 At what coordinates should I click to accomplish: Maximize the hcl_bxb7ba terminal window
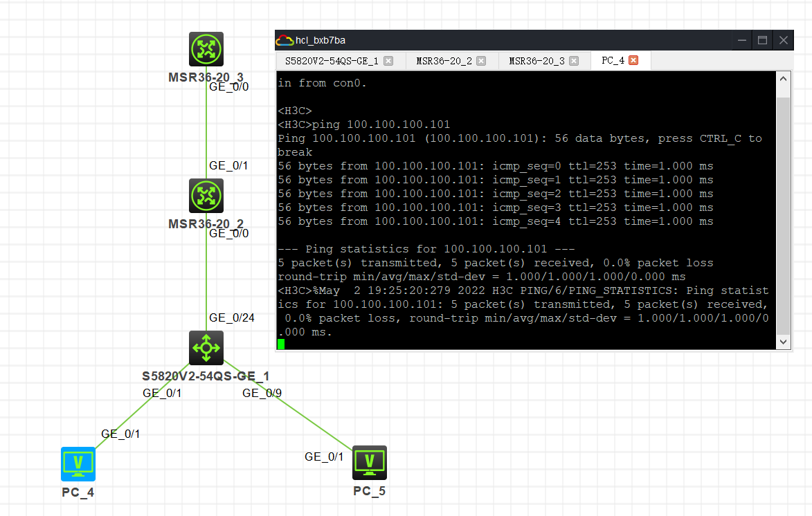(x=762, y=40)
